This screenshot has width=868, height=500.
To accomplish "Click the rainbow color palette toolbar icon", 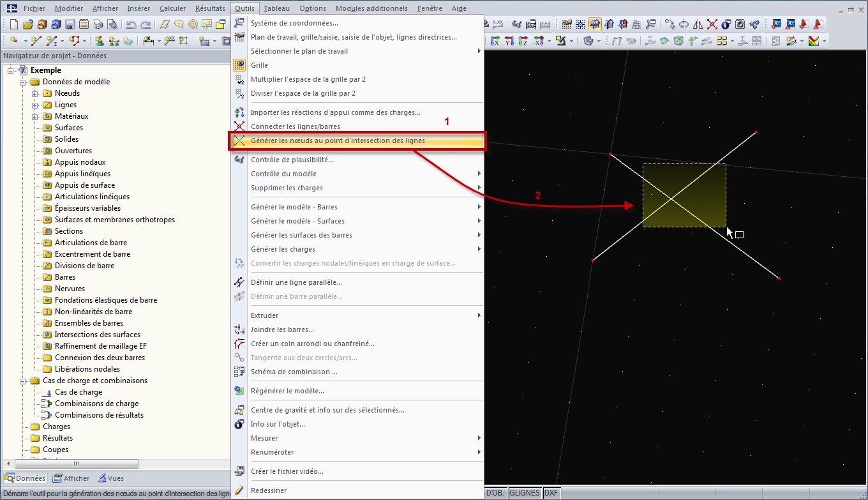I will tap(813, 41).
